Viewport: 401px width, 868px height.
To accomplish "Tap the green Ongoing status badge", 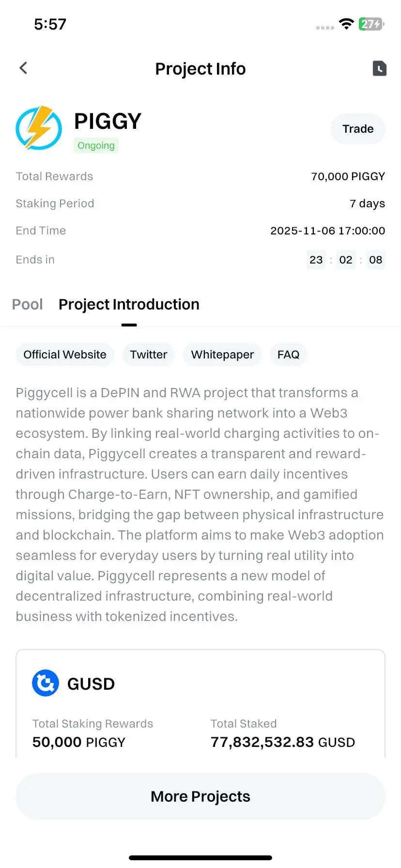I will [x=96, y=146].
